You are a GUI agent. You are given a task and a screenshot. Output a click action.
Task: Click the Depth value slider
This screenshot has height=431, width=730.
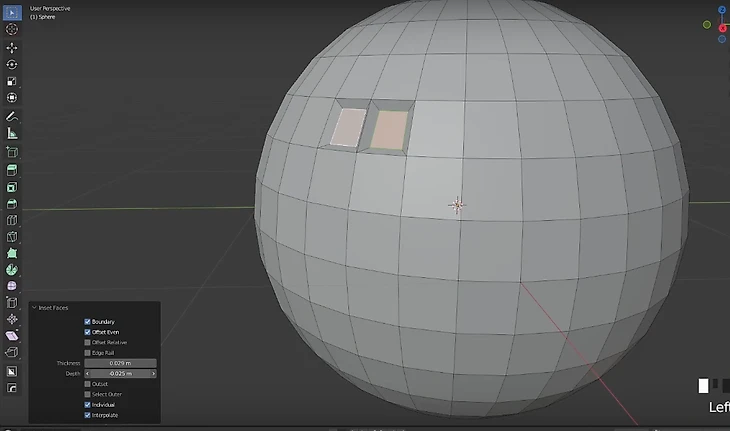(x=120, y=373)
